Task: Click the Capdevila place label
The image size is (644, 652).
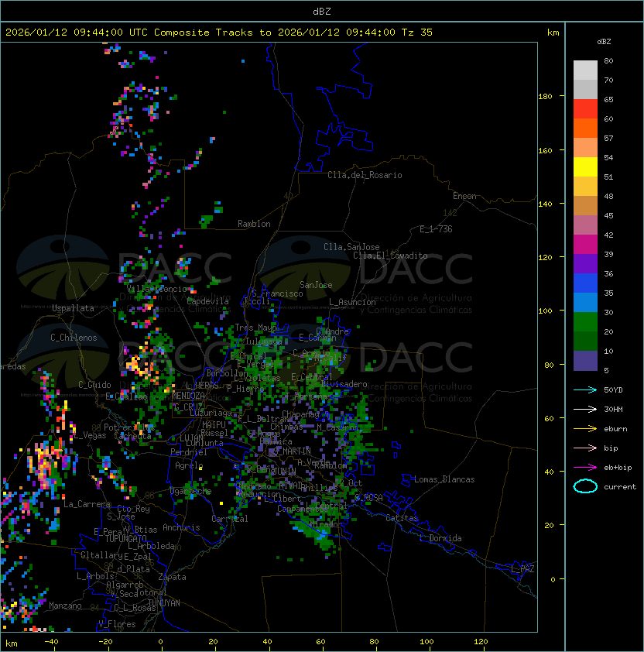Action: tap(207, 301)
